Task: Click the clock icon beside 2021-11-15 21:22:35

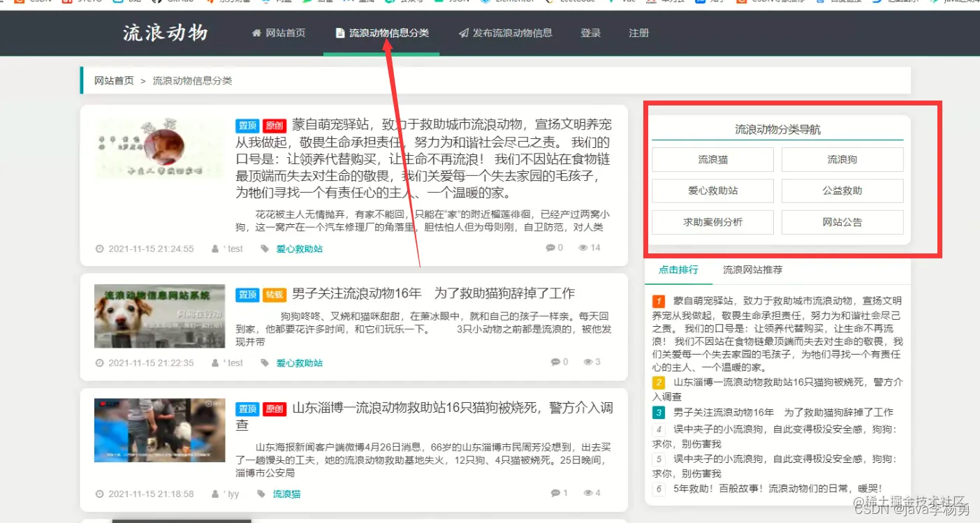Action: (x=99, y=363)
